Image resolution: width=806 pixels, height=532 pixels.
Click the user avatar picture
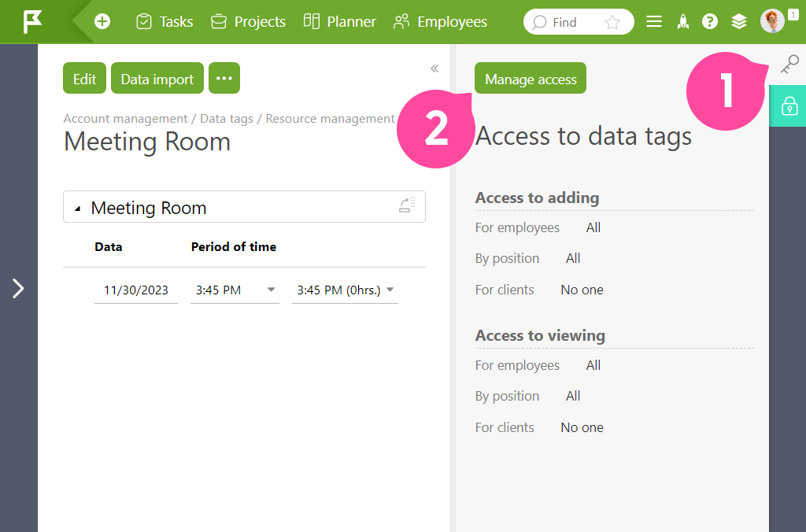click(x=772, y=21)
